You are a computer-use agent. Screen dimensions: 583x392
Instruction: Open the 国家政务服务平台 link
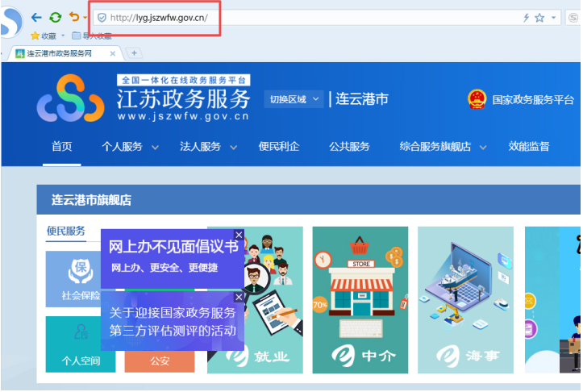pos(533,100)
